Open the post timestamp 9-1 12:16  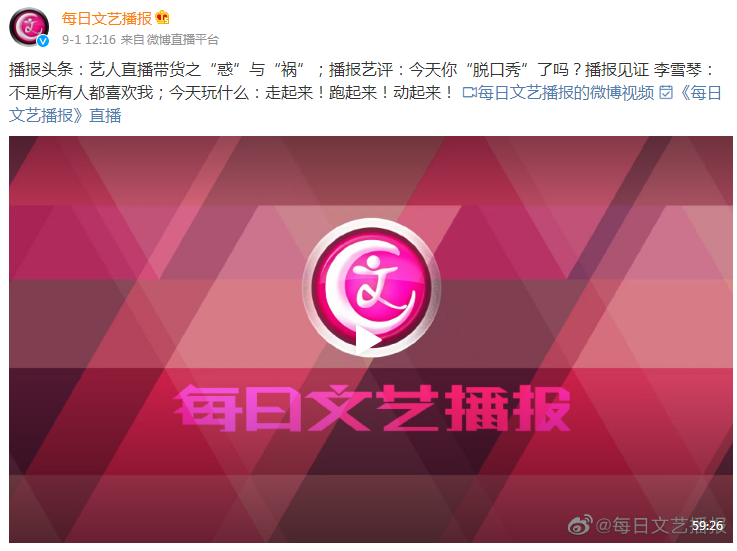coord(89,40)
